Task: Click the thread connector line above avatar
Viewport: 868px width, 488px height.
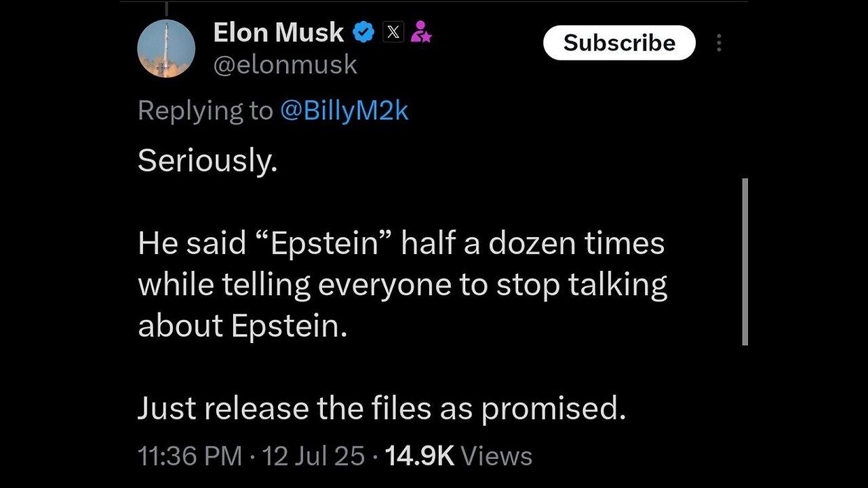Action: [166, 7]
